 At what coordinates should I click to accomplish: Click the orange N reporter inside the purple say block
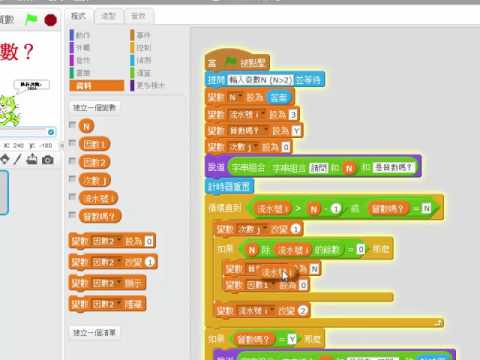pyautogui.click(x=349, y=168)
